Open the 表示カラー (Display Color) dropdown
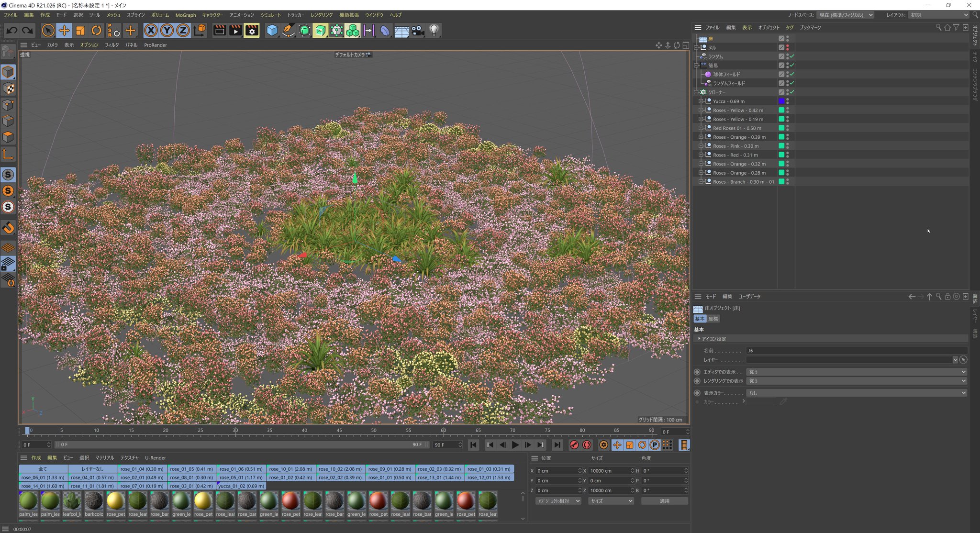The width and height of the screenshot is (980, 533). point(856,393)
